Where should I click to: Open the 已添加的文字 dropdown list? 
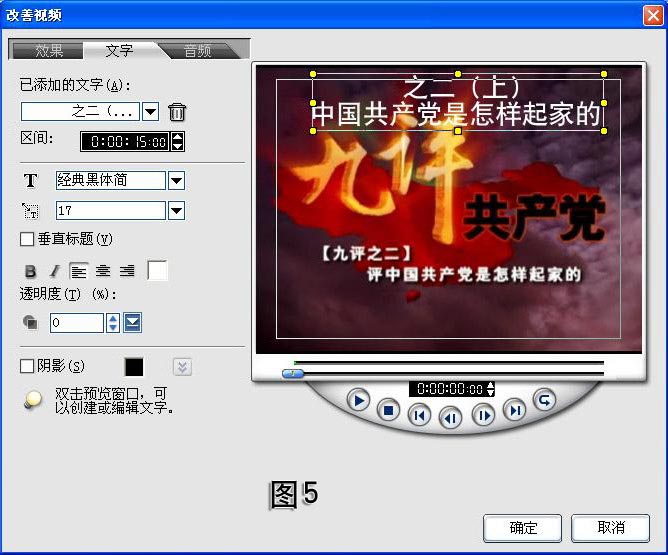(x=151, y=111)
